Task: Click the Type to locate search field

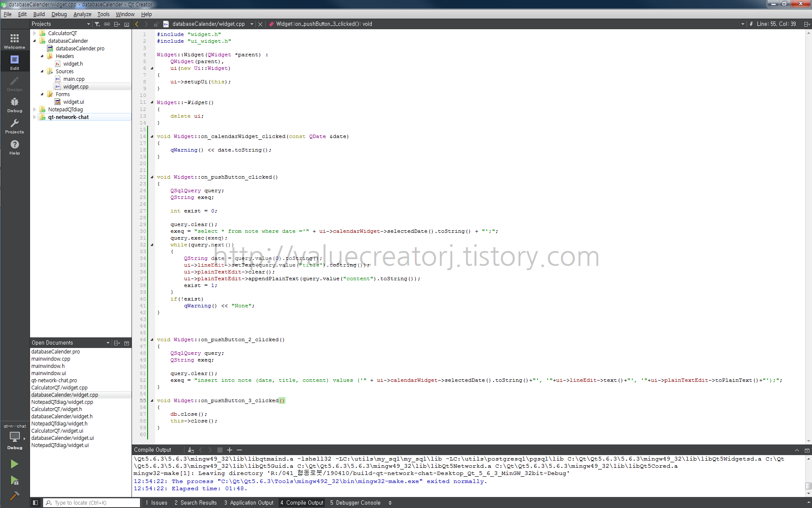Action: click(x=95, y=503)
